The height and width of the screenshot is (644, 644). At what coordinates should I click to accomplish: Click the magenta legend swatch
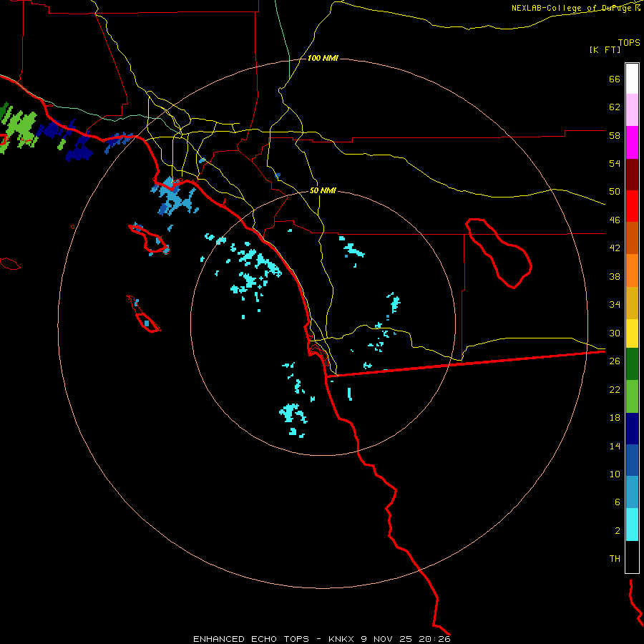click(x=632, y=142)
